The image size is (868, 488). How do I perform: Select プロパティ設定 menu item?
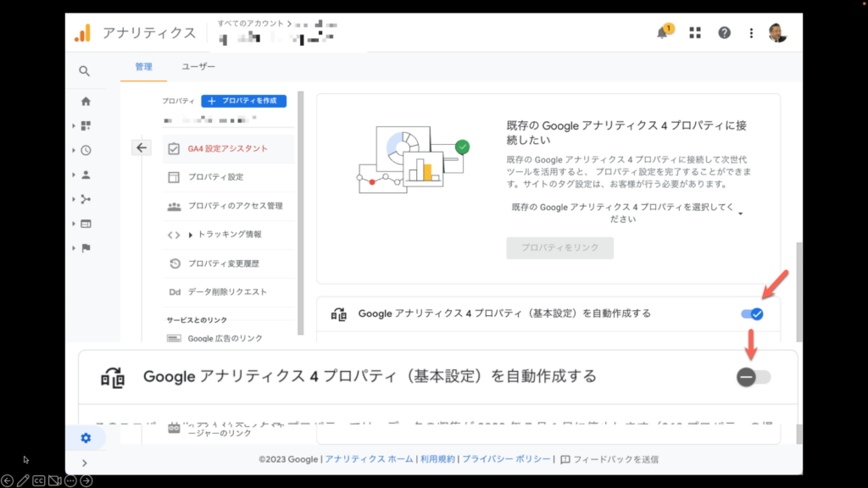(x=228, y=177)
